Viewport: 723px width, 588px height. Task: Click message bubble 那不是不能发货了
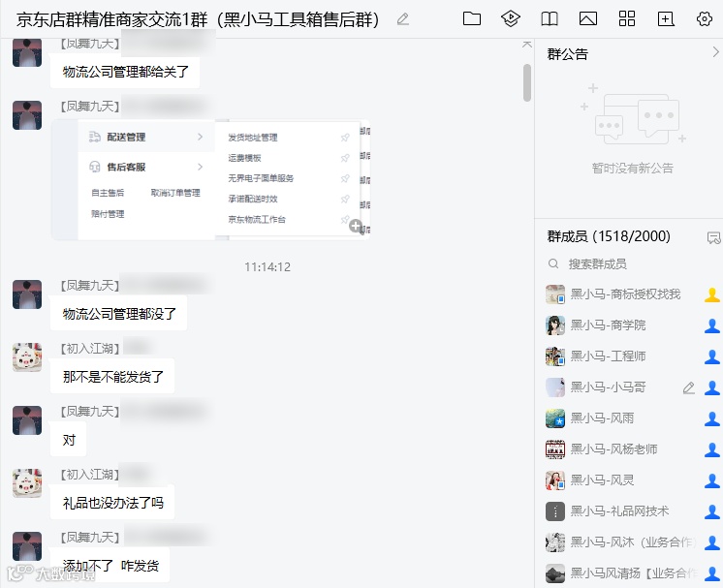(x=112, y=377)
